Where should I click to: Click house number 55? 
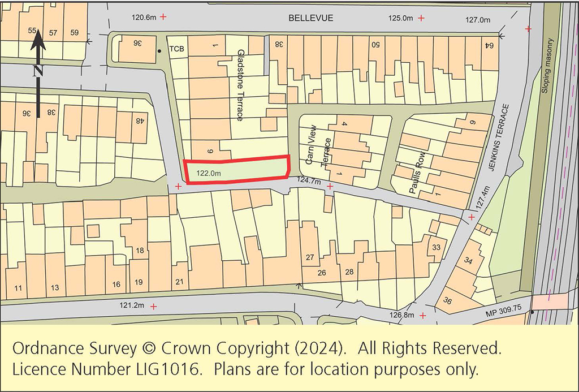coord(32,31)
